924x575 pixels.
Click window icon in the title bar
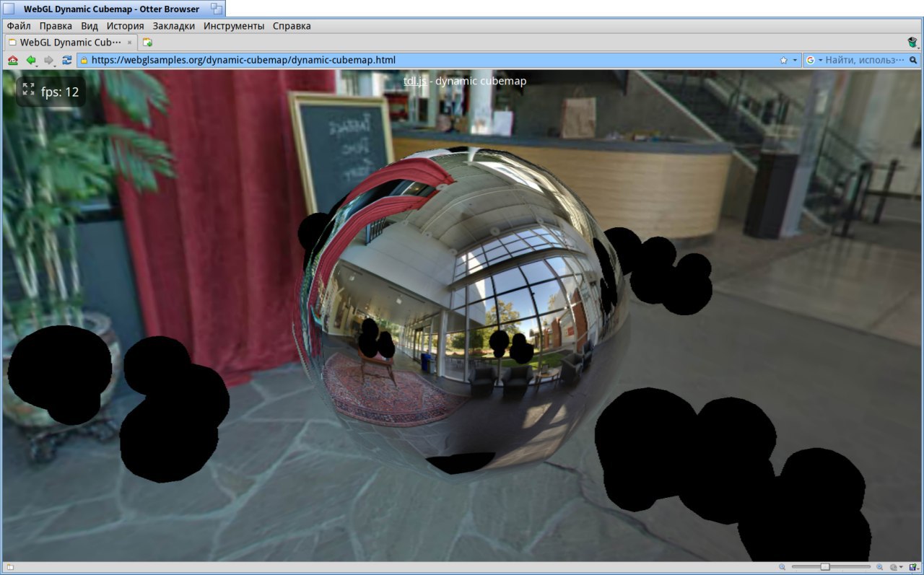9,9
